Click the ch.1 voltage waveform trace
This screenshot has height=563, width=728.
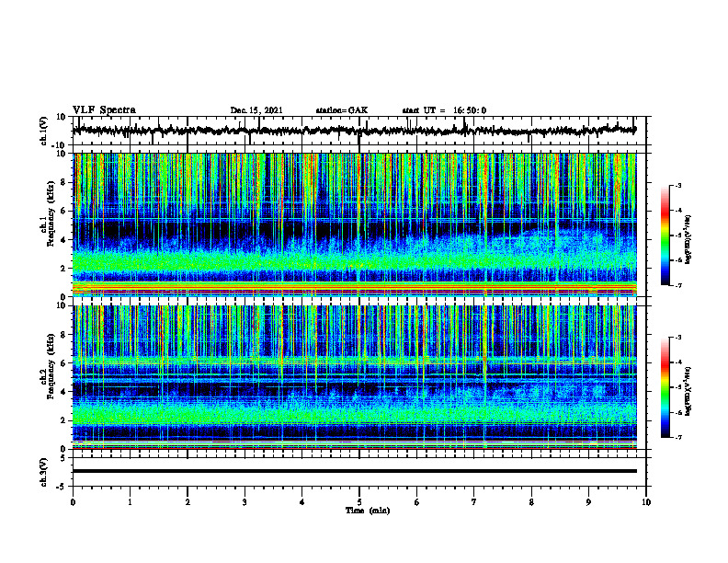pyautogui.click(x=354, y=131)
